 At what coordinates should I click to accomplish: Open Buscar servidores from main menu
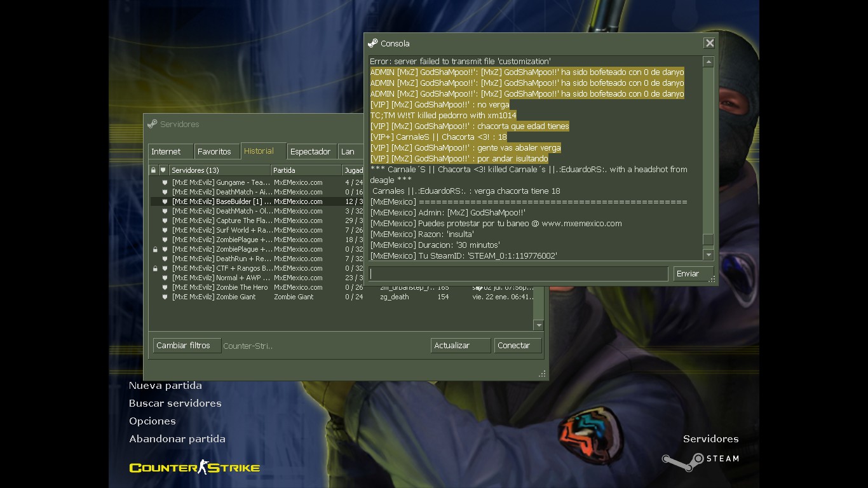point(175,403)
